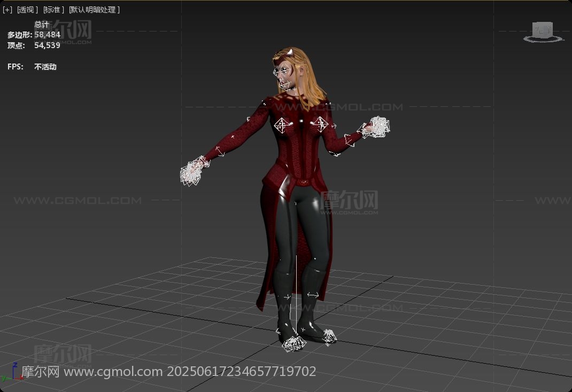Click the 顶点 statistics label
572x392 pixels.
point(16,45)
